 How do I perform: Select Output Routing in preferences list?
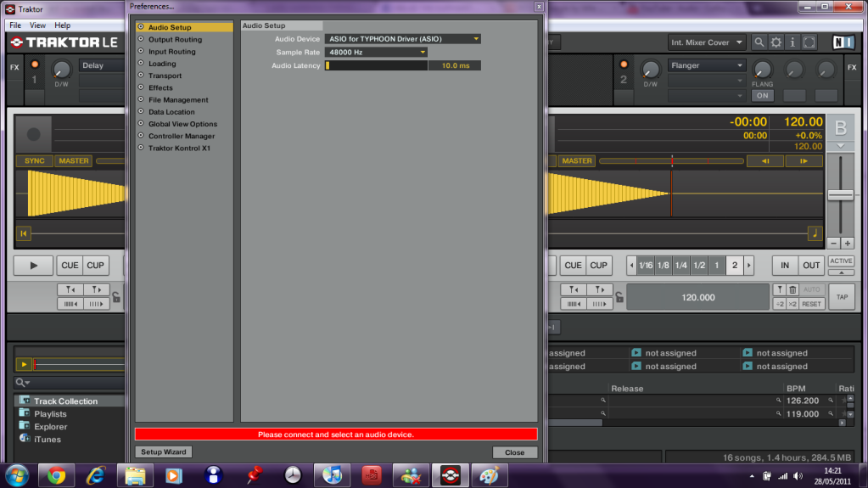coord(175,40)
